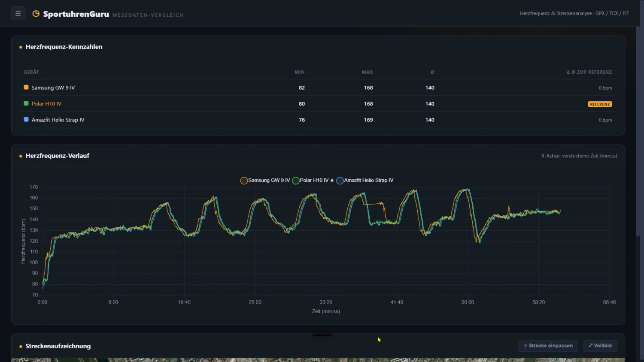Click the orange Samsung GW 9 IV swatch

tap(26, 87)
